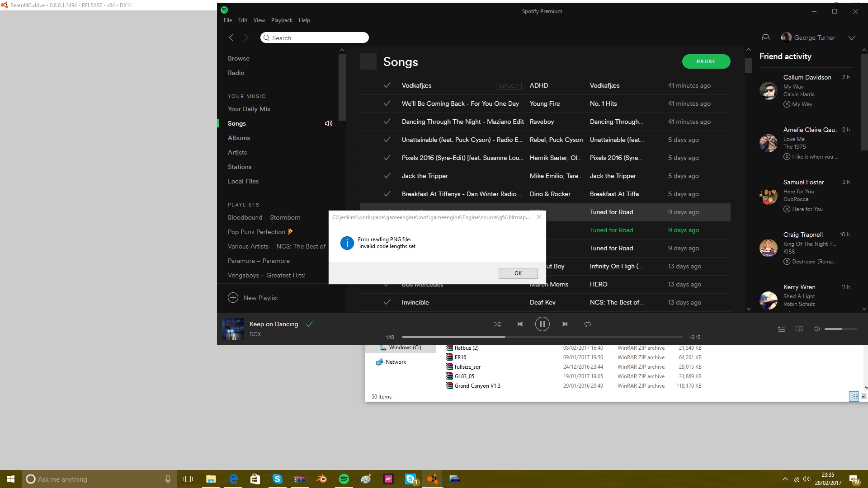Open Callum Davidson's profile picture
Image resolution: width=868 pixels, height=488 pixels.
coord(768,91)
